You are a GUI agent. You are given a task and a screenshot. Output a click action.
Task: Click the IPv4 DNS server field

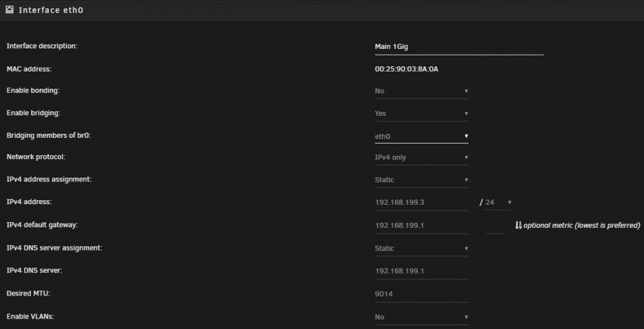pyautogui.click(x=421, y=272)
